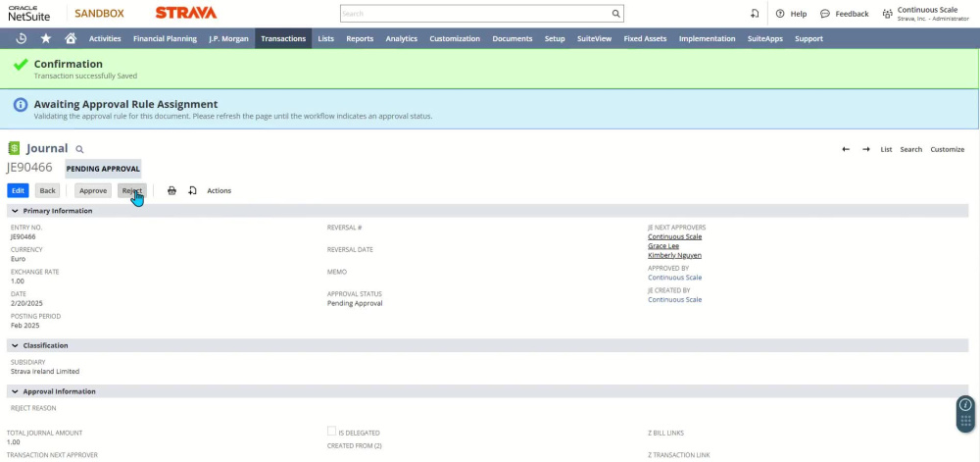The height and width of the screenshot is (462, 980).
Task: Collapse the Approval Information section
Action: pos(15,391)
